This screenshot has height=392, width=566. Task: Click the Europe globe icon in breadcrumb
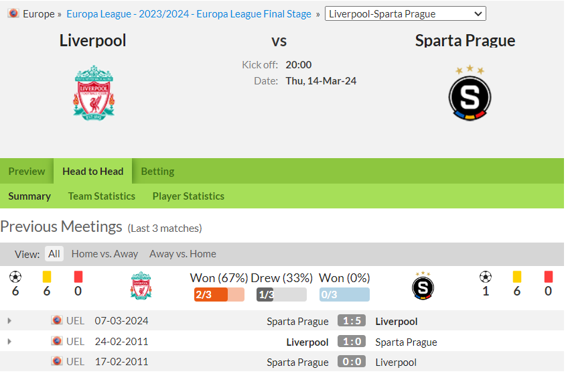13,13
